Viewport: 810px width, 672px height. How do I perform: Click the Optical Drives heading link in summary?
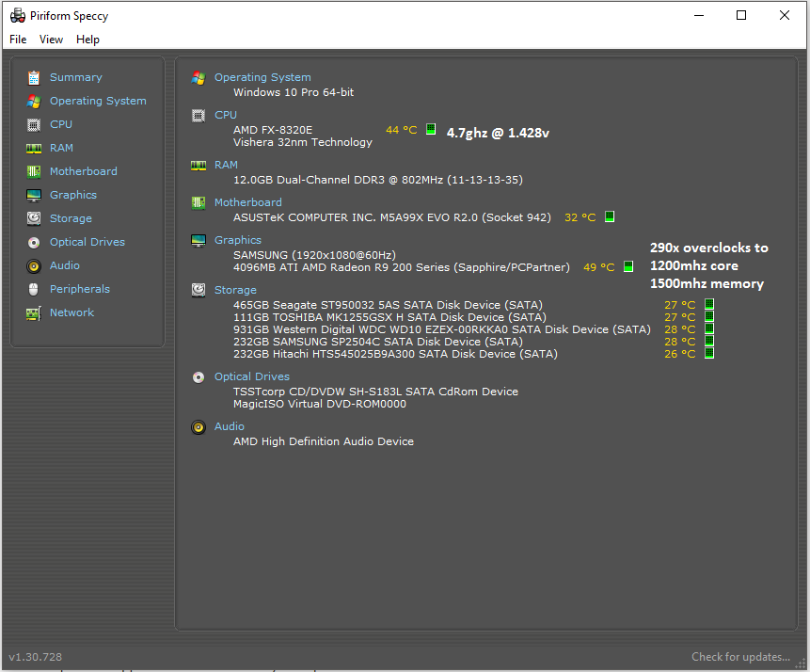252,376
